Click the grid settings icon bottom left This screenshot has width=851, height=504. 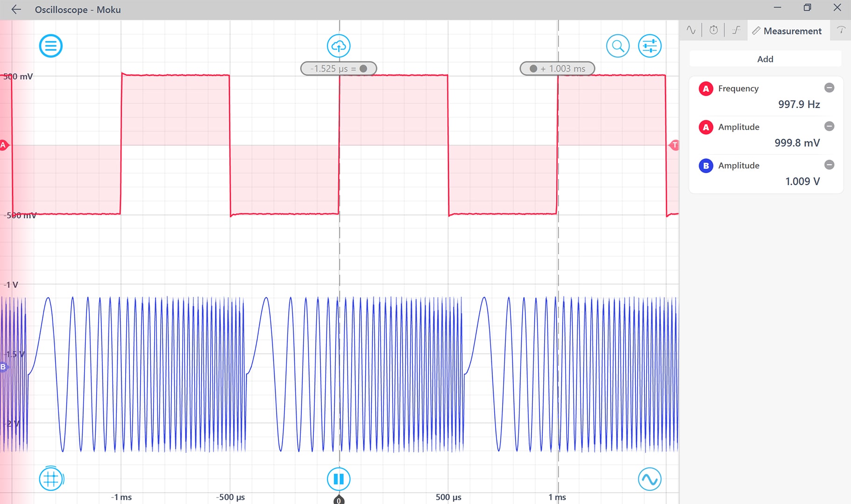pyautogui.click(x=51, y=478)
